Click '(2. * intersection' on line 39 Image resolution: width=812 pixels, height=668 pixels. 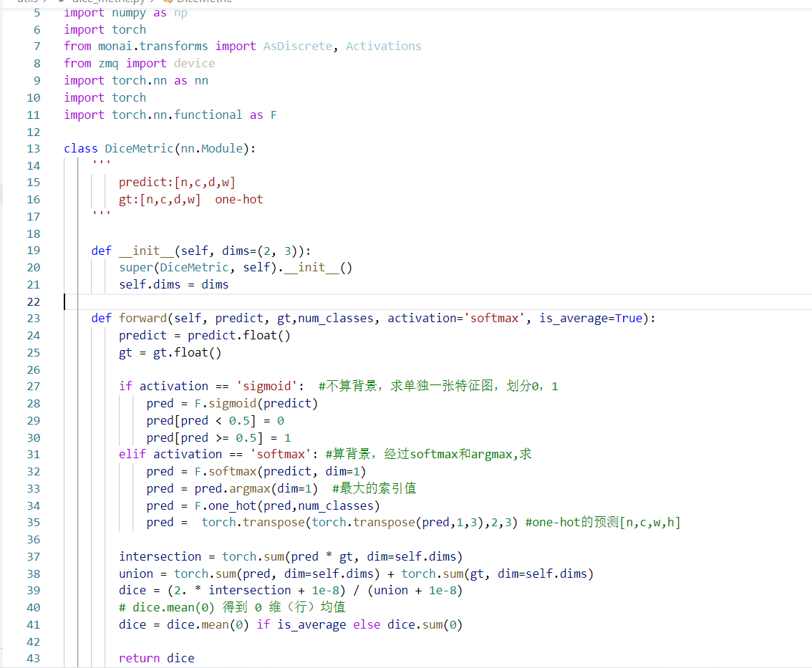pyautogui.click(x=229, y=591)
